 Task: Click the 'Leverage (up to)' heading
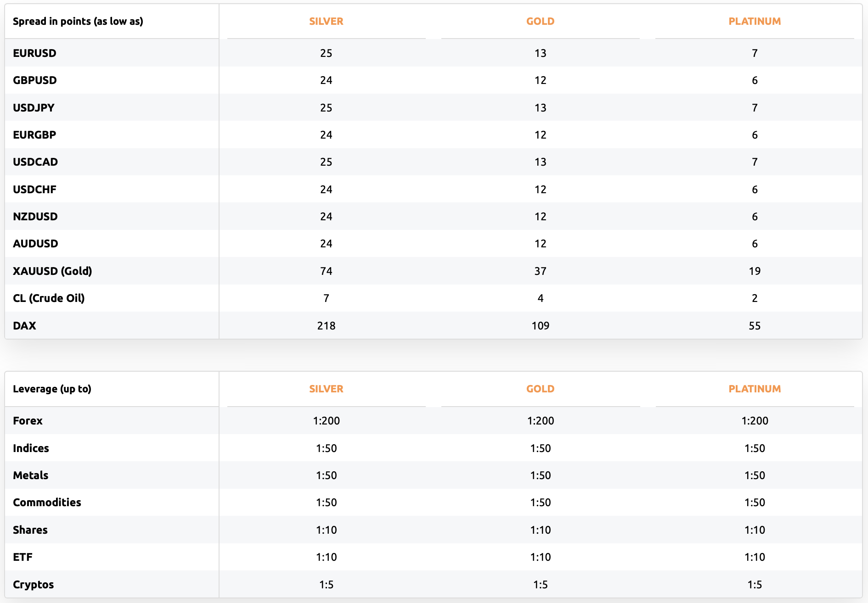[52, 389]
